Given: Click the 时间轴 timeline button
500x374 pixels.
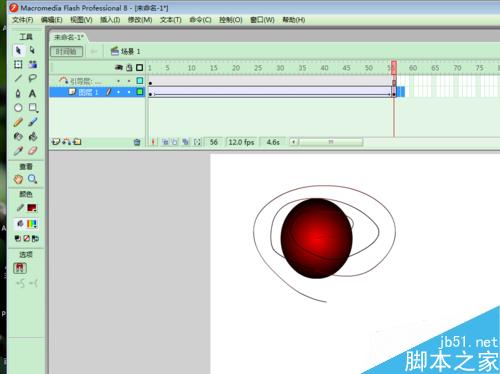Looking at the screenshot, I should (66, 51).
